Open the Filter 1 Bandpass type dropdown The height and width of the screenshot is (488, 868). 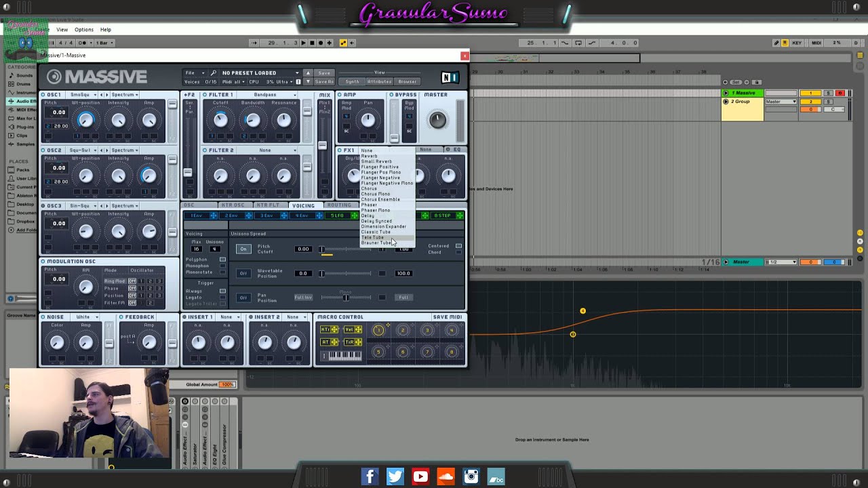tap(269, 95)
